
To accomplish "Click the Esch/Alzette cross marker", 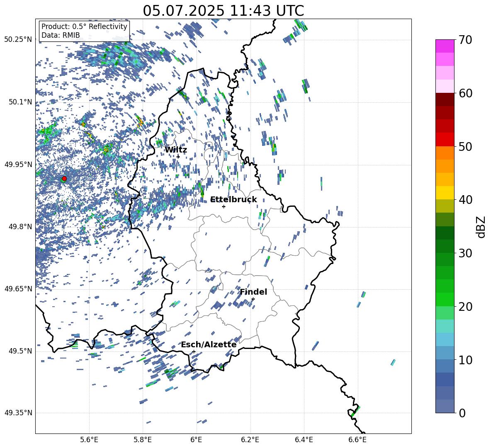I will (x=194, y=351).
